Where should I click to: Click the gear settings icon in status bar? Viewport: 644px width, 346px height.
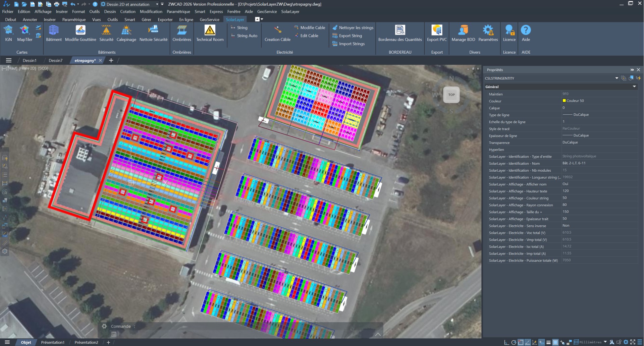point(626,342)
